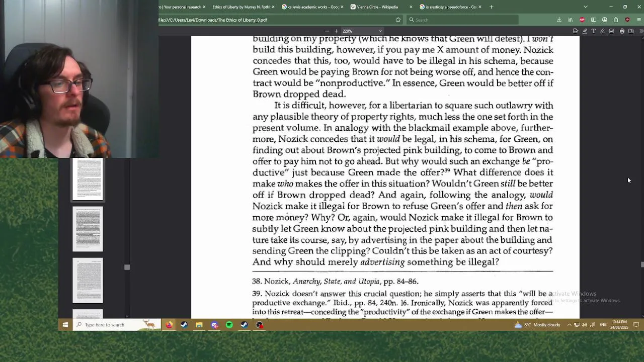Open the volume control in system tray
This screenshot has width=644, height=362.
click(x=584, y=325)
